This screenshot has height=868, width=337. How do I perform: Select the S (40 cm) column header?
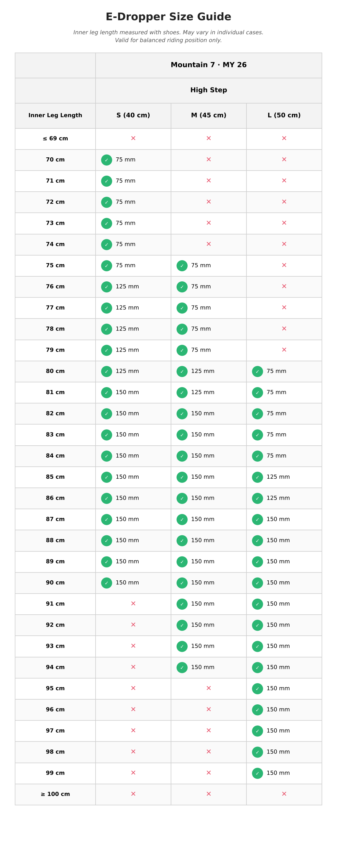click(133, 116)
